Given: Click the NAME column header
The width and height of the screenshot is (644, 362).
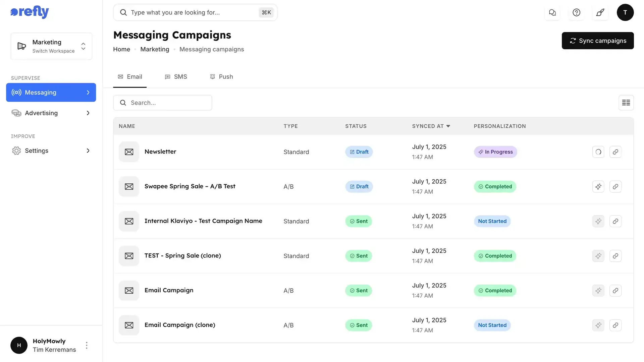Looking at the screenshot, I should (127, 126).
